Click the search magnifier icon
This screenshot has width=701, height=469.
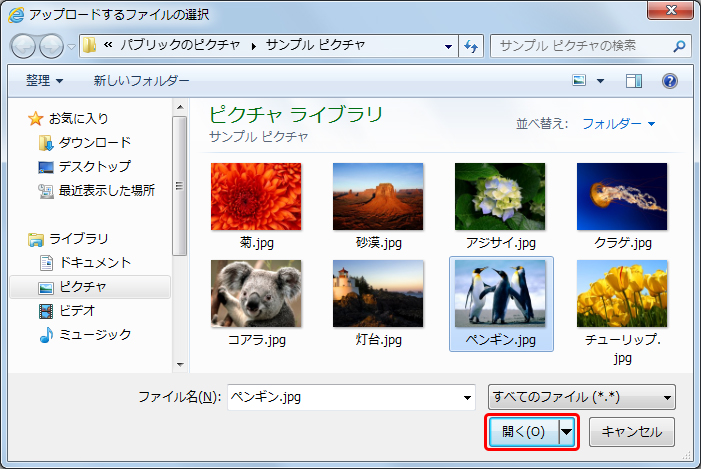click(x=679, y=46)
